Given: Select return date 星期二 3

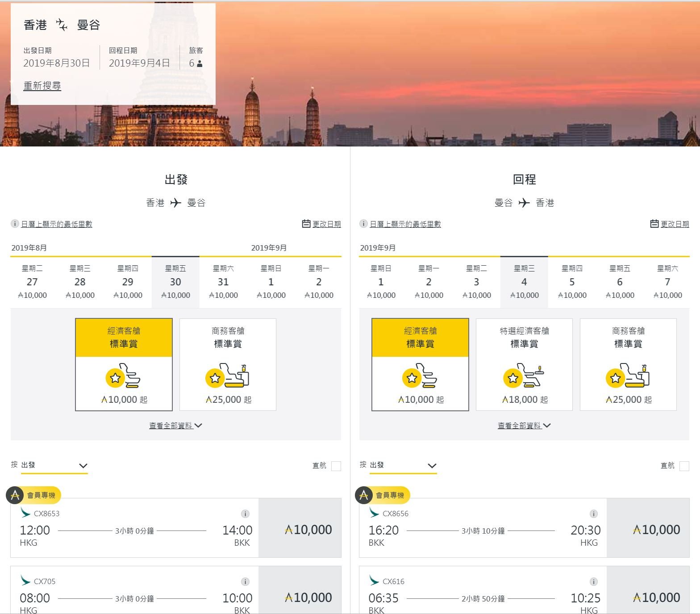Looking at the screenshot, I should click(476, 282).
